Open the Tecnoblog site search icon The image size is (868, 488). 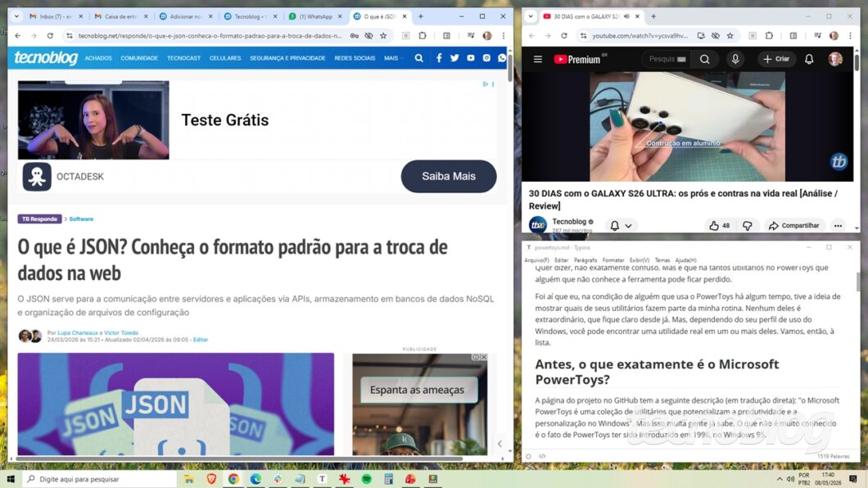419,58
